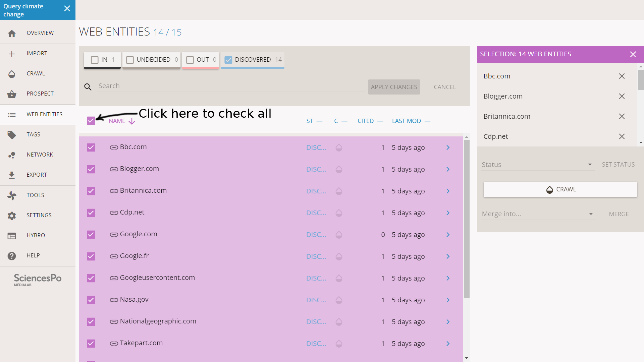This screenshot has width=644, height=362.
Task: Click the crawl droplet icon in Blogger.com row
Action: 339,169
